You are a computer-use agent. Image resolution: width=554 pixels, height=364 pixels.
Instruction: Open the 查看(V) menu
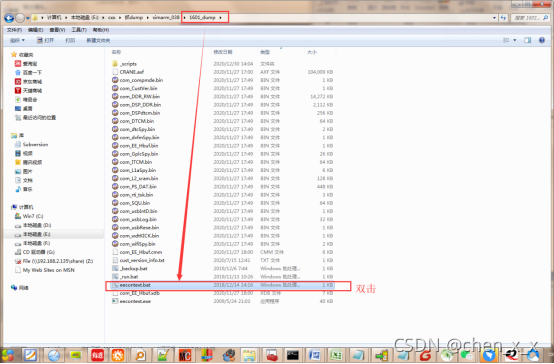tap(57, 30)
